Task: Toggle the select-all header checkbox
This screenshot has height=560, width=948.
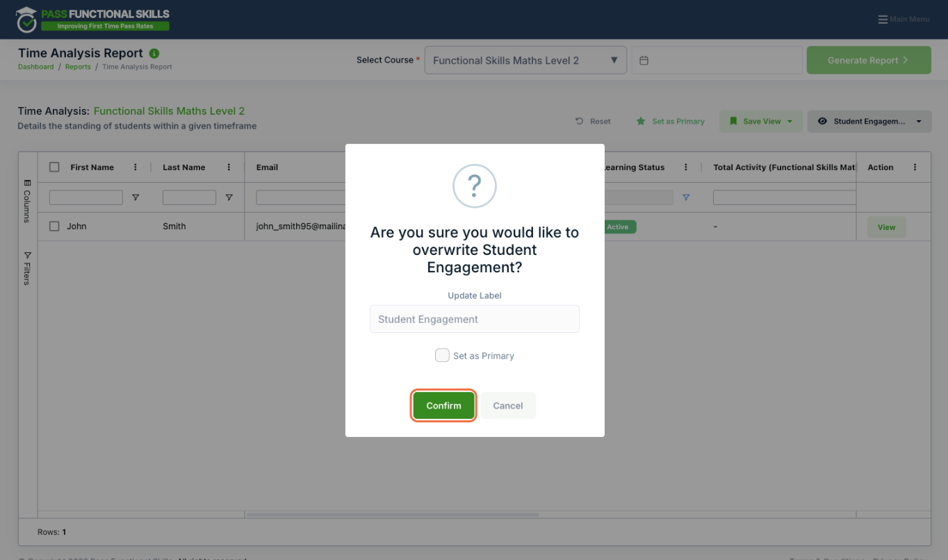Action: 54,167
